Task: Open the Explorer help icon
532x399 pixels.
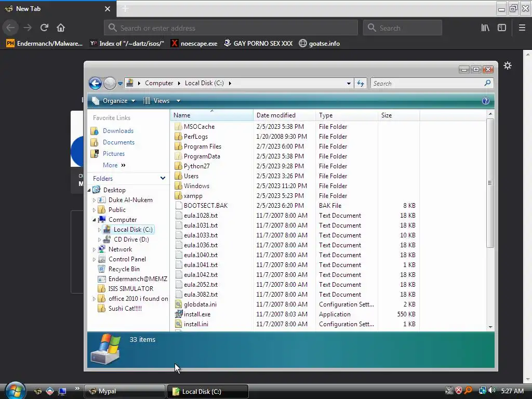Action: [486, 101]
